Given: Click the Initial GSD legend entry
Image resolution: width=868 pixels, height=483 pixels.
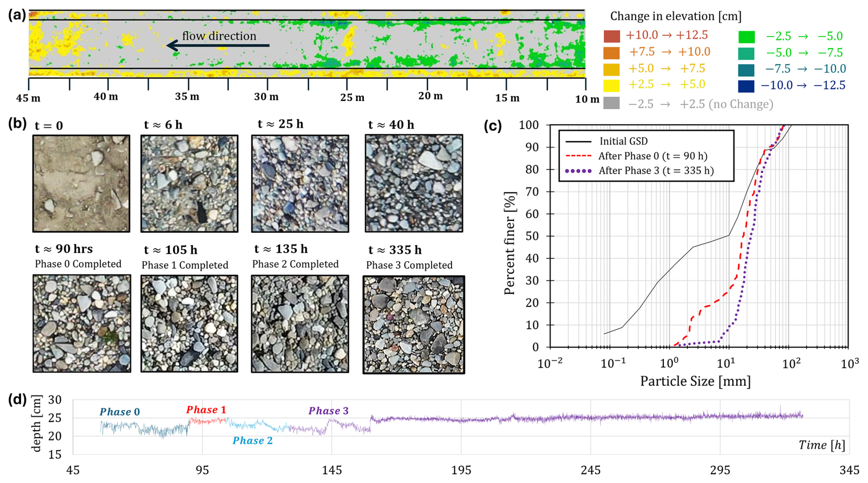Looking at the screenshot, I should pyautogui.click(x=623, y=141).
